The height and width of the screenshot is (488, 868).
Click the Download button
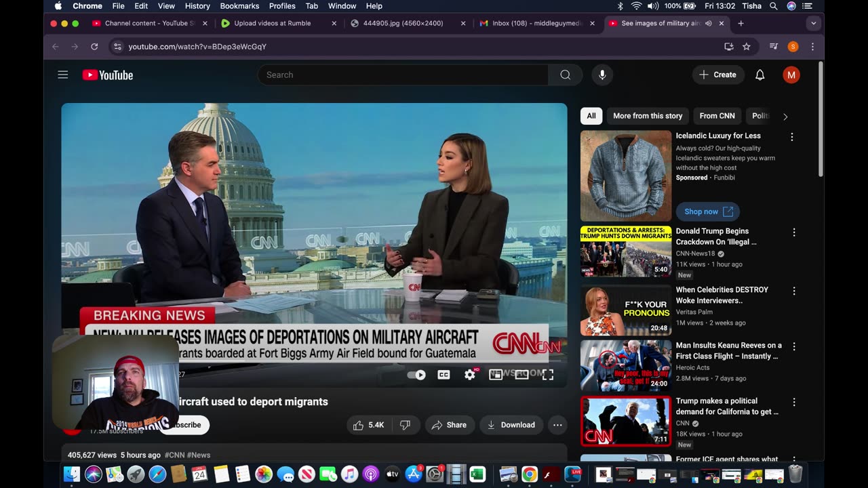(511, 425)
